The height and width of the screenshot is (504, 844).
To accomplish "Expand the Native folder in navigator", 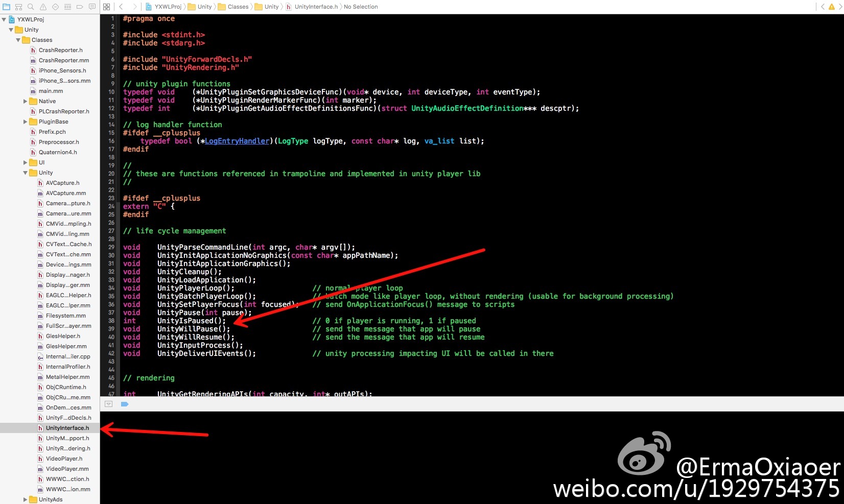I will click(x=26, y=101).
